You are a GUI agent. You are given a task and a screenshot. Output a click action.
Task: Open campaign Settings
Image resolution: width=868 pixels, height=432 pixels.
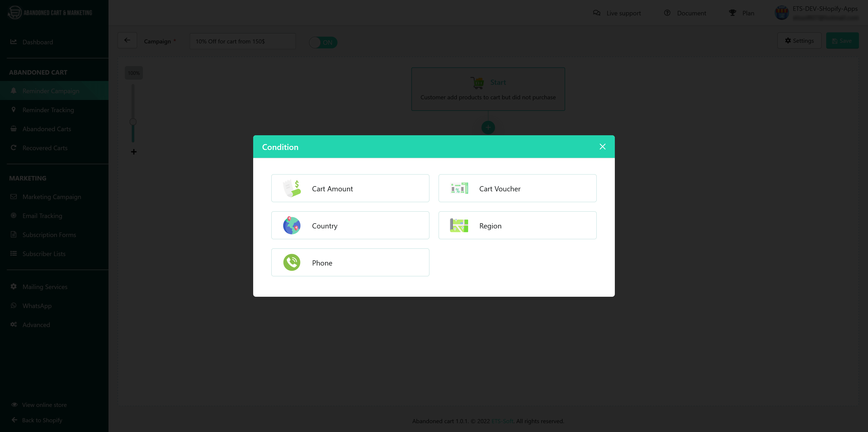[799, 41]
